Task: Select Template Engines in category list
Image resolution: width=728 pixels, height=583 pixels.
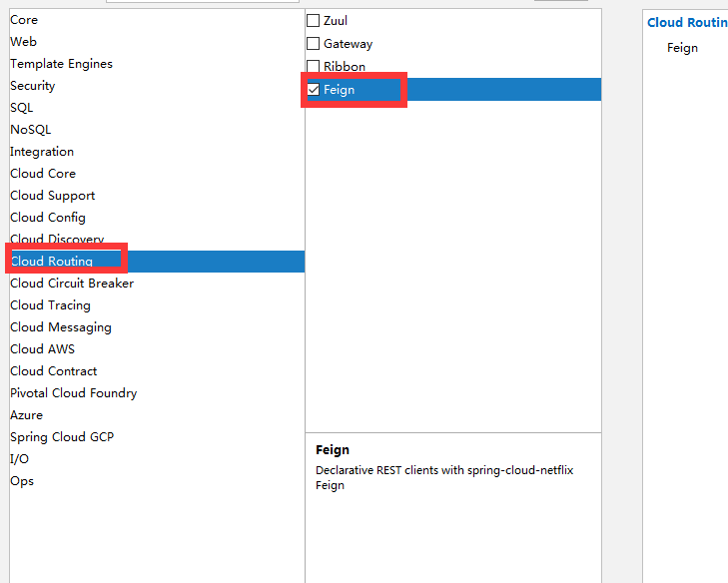Action: coord(61,64)
